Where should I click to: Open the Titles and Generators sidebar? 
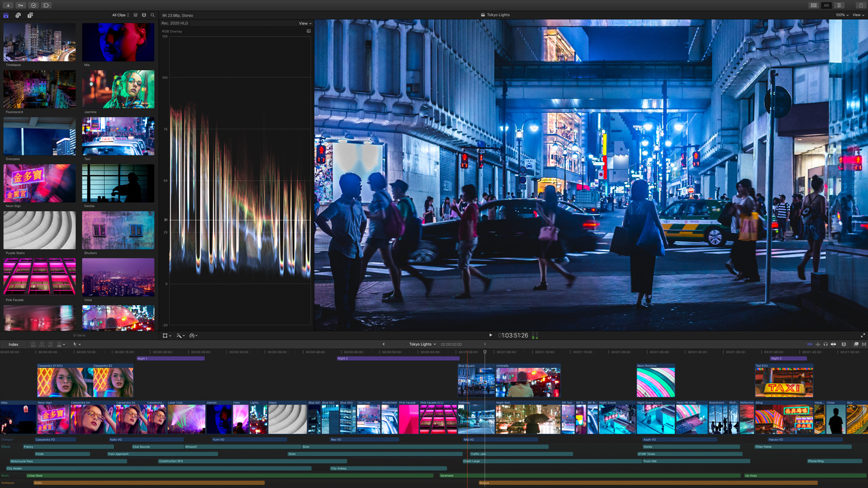30,15
